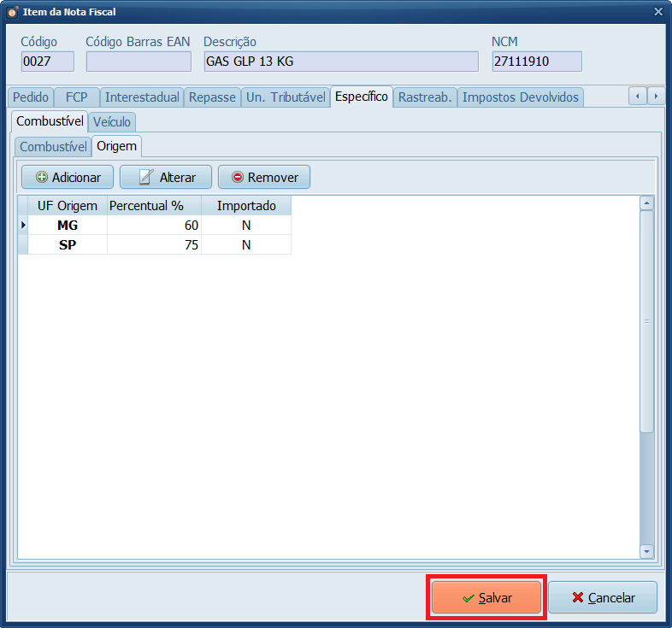The image size is (672, 628).
Task: Switch to the Impostos Devolvidos tab
Action: (521, 97)
